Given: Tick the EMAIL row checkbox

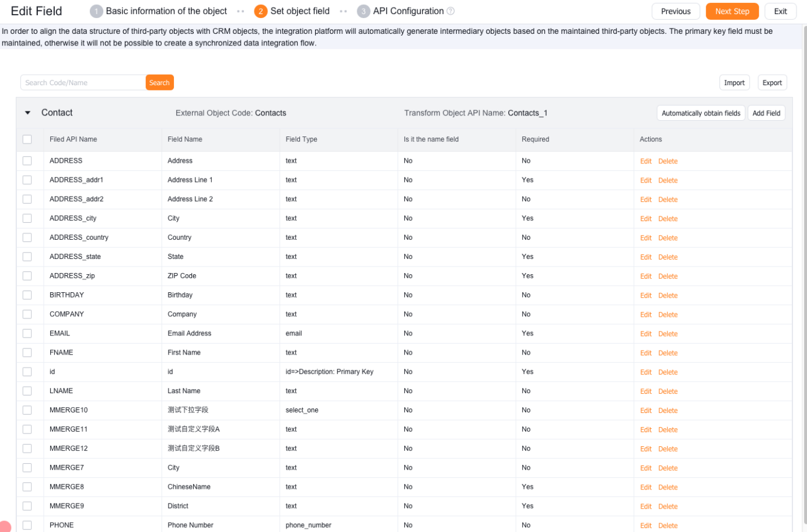Looking at the screenshot, I should 27,333.
